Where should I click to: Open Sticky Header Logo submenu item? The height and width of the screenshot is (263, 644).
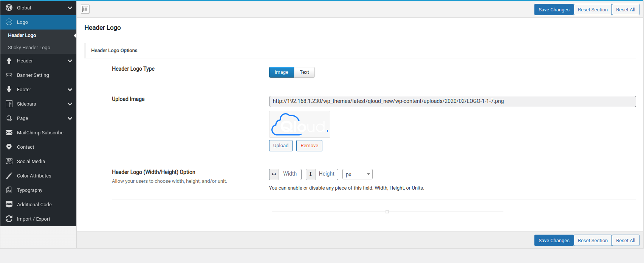[38, 47]
